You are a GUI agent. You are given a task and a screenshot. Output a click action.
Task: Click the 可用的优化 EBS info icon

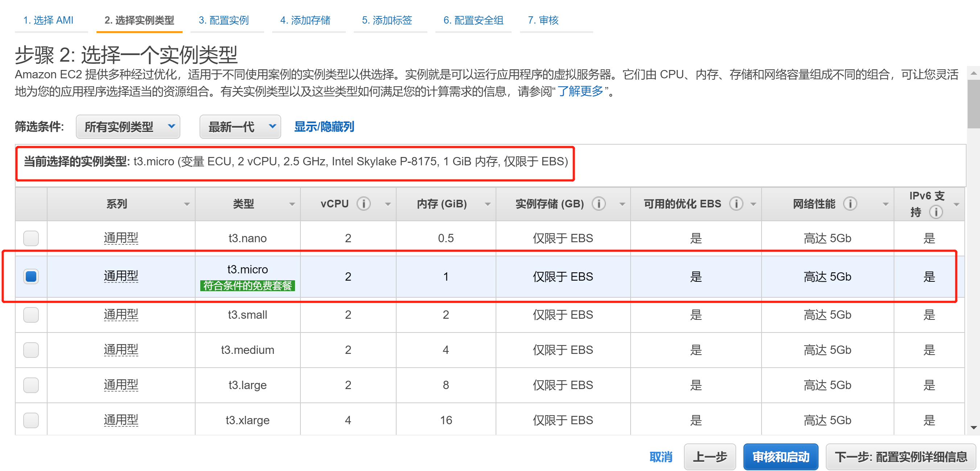736,204
